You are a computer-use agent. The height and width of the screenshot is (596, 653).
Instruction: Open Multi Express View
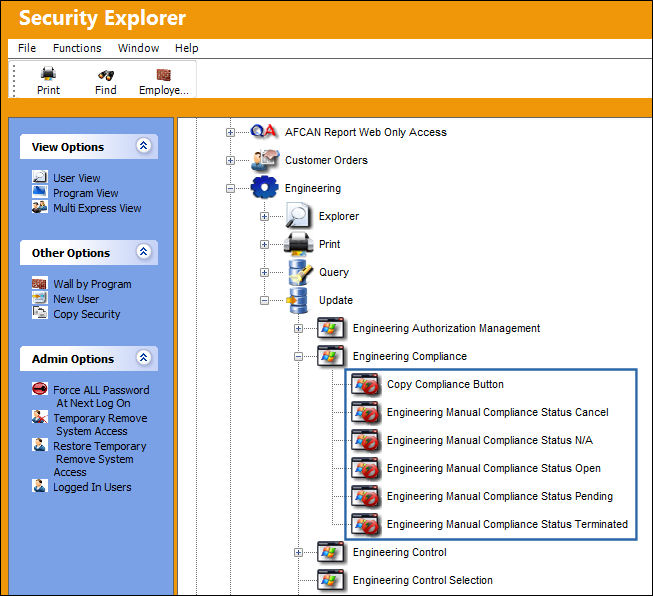click(97, 208)
